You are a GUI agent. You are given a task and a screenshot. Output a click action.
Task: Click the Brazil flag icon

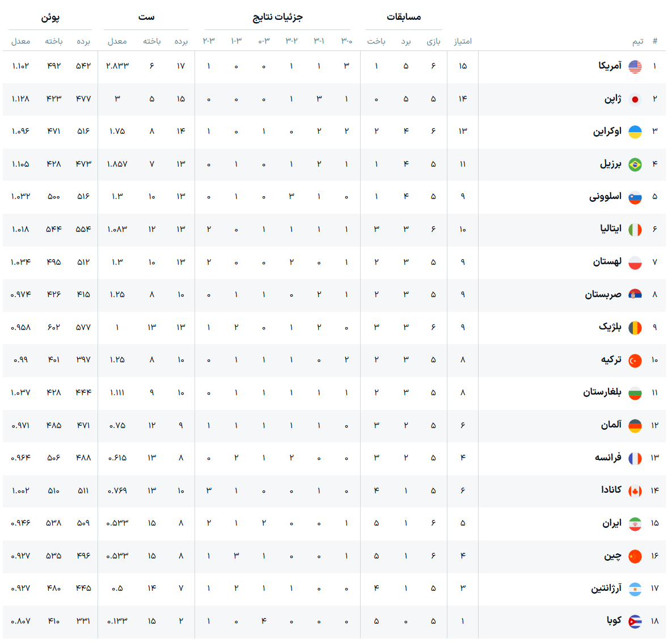tap(635, 164)
